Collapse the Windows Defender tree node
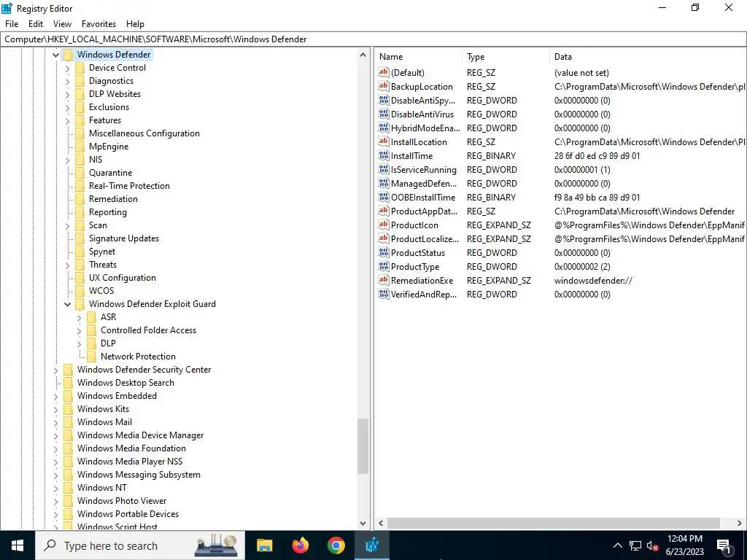747x560 pixels. click(55, 55)
